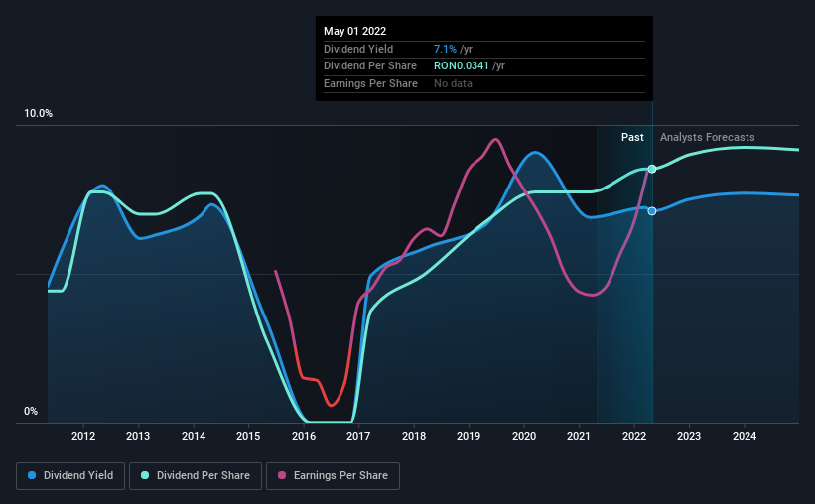Click 'Earnings Per Share' row label in tooltip

[x=370, y=83]
